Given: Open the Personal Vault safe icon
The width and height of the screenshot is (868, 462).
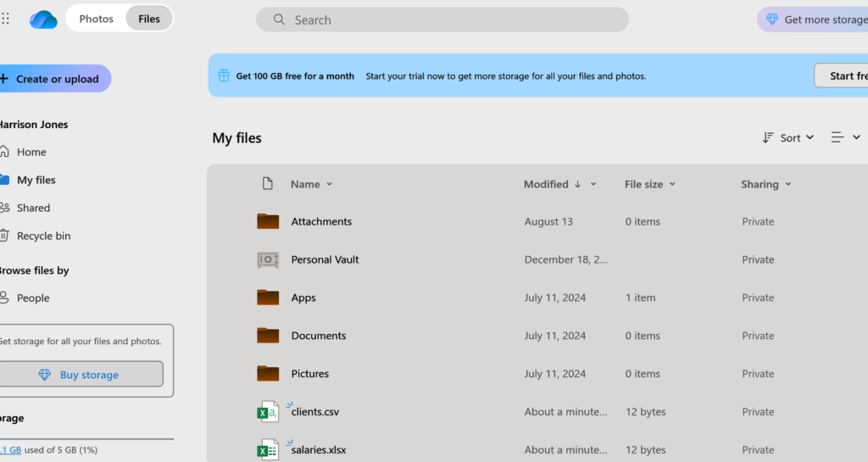Looking at the screenshot, I should 268,259.
